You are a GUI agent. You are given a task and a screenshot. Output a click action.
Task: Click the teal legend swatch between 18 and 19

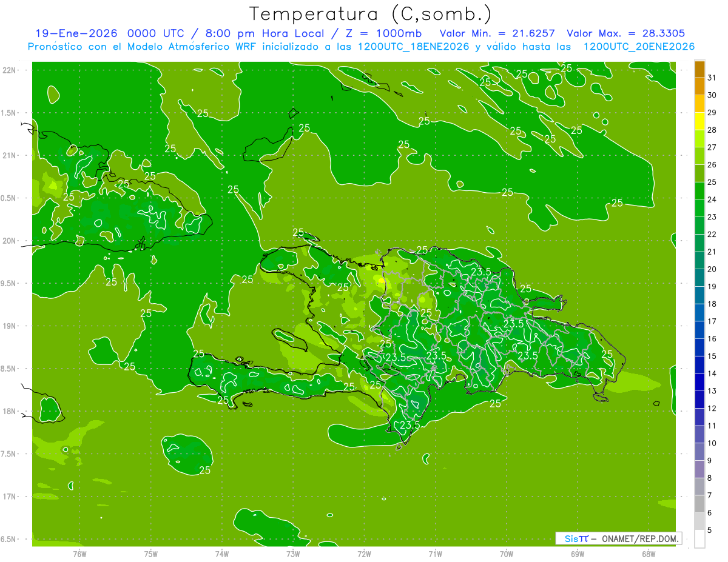pos(699,295)
